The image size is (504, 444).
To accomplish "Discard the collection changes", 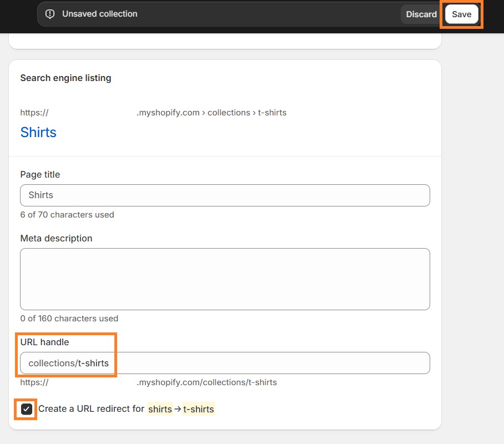I will [x=421, y=14].
